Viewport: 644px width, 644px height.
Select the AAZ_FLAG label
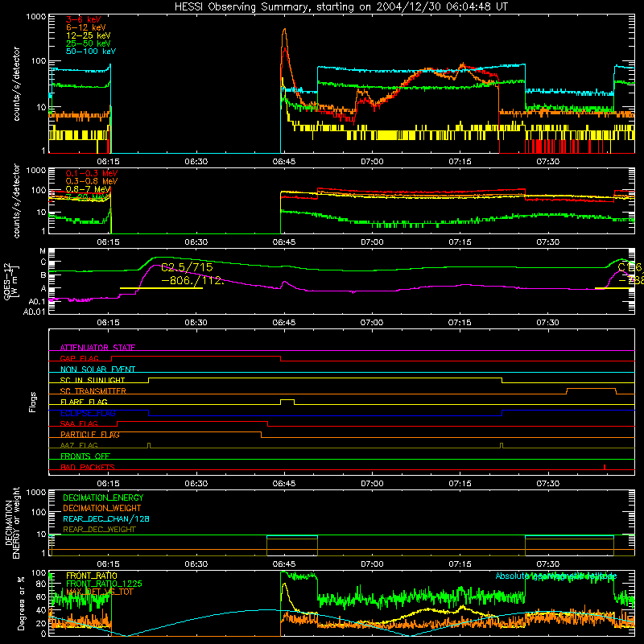(79, 445)
